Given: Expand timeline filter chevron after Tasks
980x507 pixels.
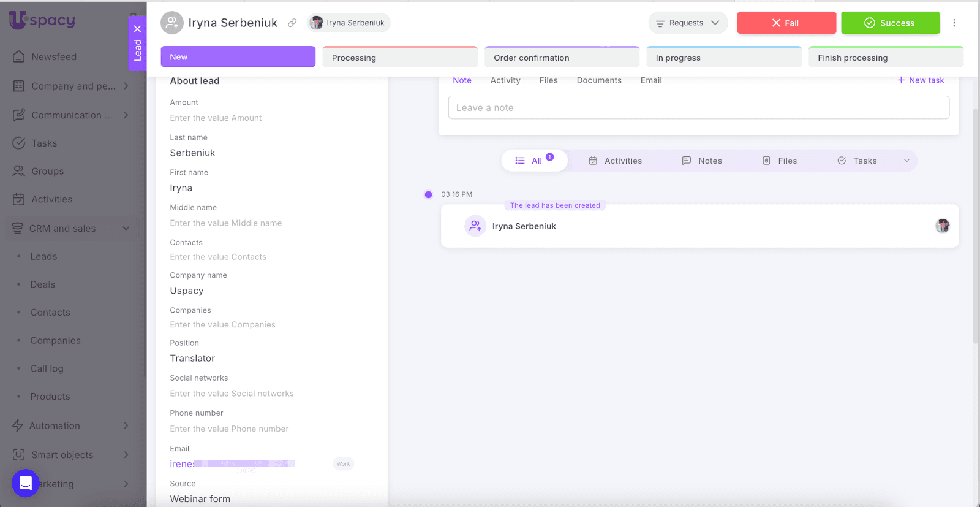Looking at the screenshot, I should point(907,161).
